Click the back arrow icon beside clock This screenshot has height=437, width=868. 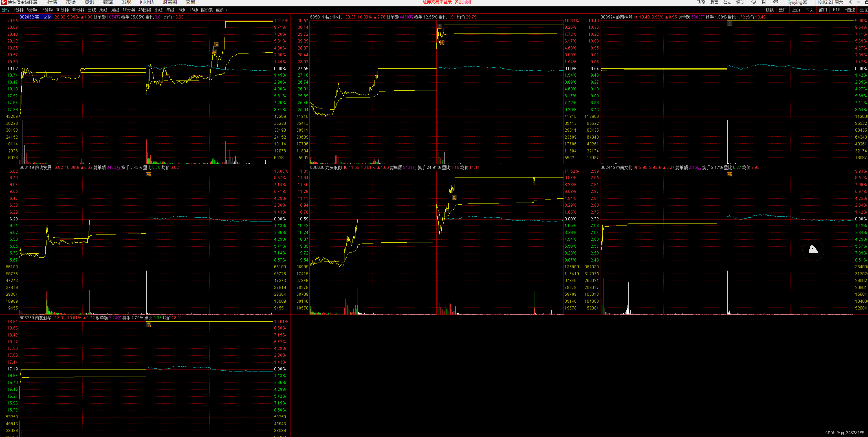tap(851, 2)
